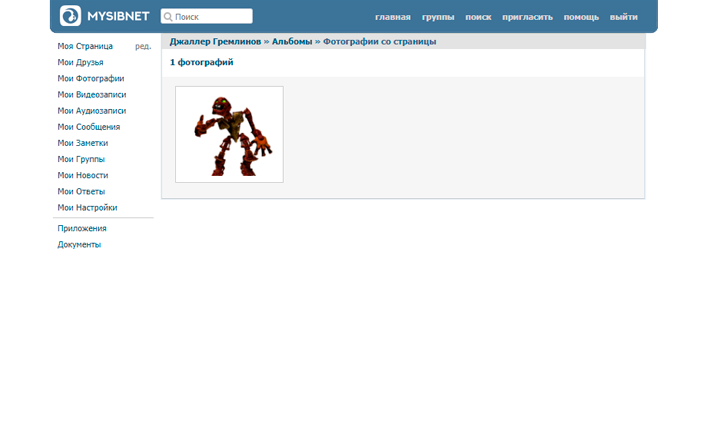Image resolution: width=710 pixels, height=445 pixels.
Task: Open Мои Аудиозаписи section
Action: pyautogui.click(x=92, y=111)
